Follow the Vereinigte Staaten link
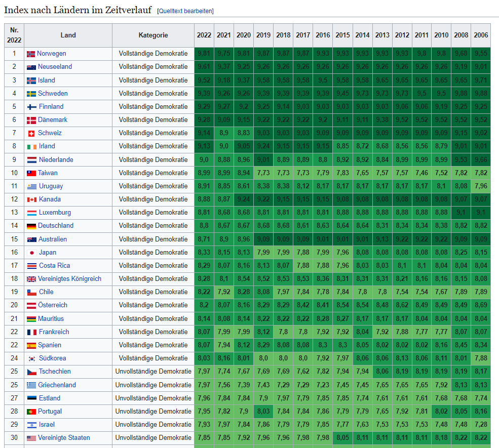The width and height of the screenshot is (499, 448). pyautogui.click(x=64, y=438)
